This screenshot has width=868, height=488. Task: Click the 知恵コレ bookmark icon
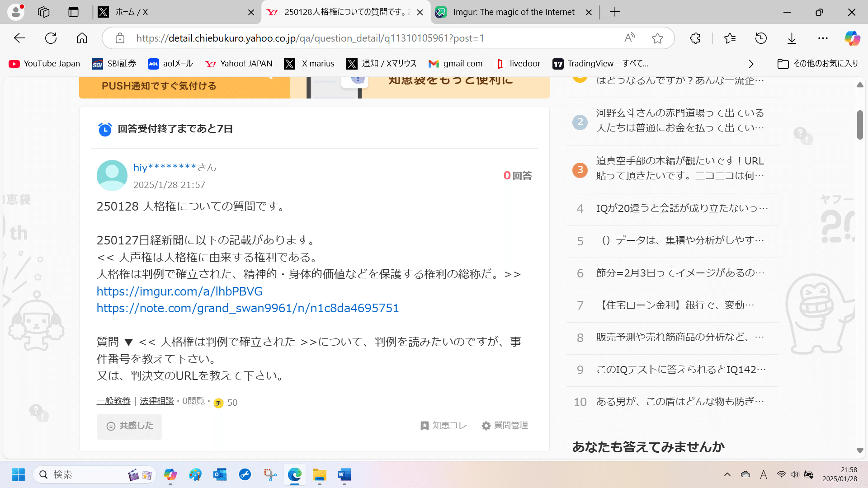coord(425,425)
